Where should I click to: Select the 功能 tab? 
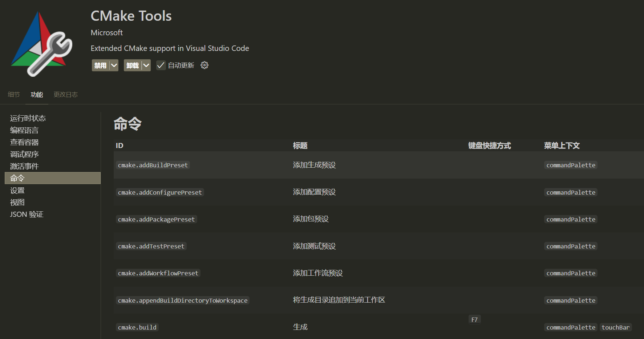[x=37, y=95]
